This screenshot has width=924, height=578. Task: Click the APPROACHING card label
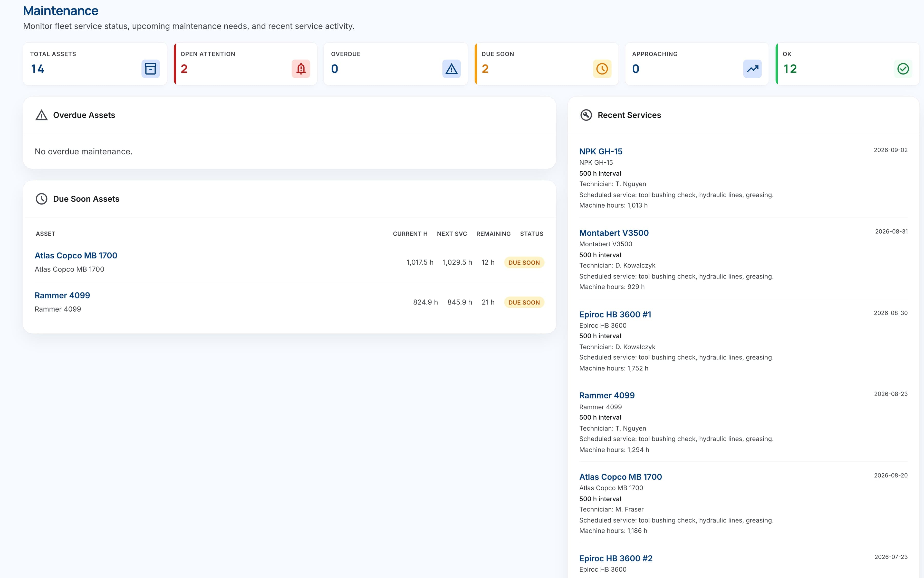[x=655, y=54]
